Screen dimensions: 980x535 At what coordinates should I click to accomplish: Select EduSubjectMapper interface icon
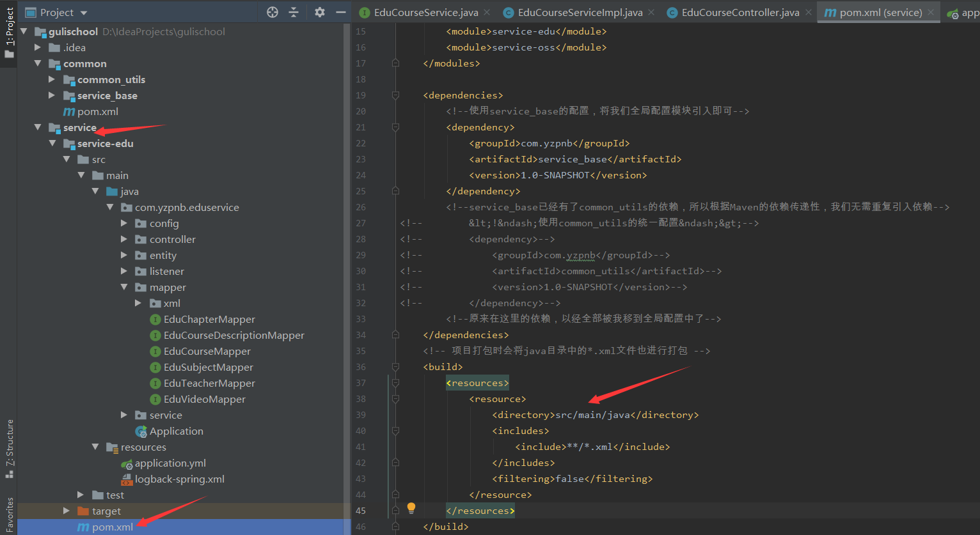(155, 367)
